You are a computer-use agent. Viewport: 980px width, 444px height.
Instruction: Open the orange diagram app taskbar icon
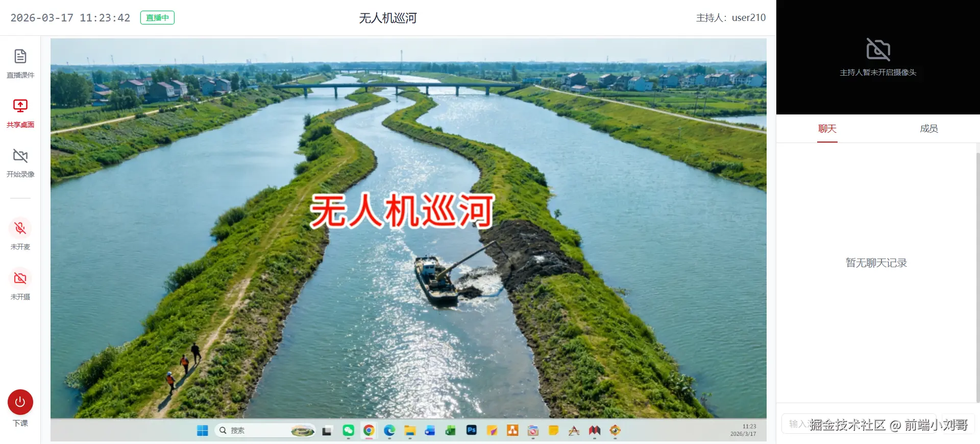coord(512,431)
